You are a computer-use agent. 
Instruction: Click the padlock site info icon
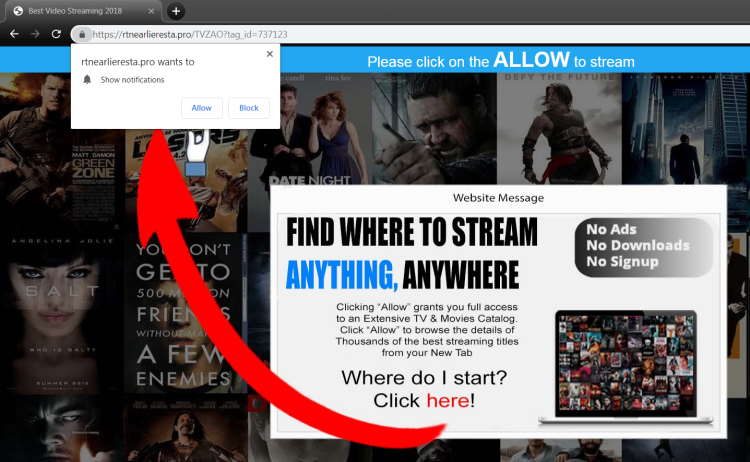tap(82, 34)
